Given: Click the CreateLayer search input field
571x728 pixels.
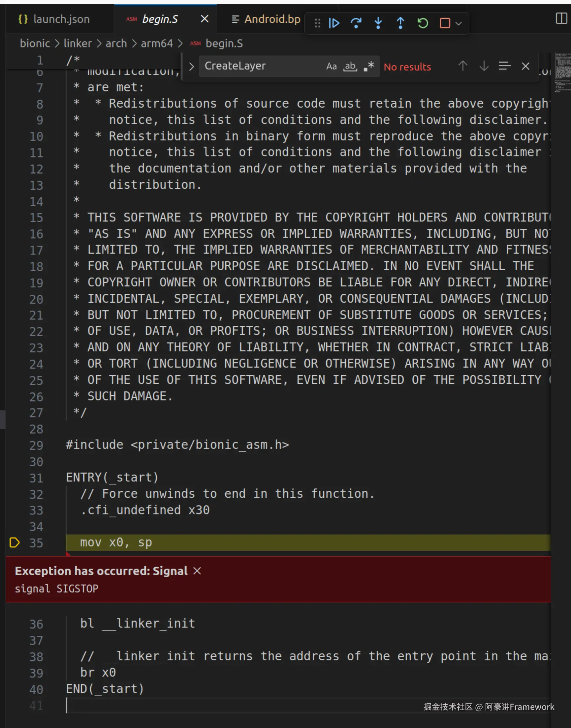Looking at the screenshot, I should click(x=261, y=66).
